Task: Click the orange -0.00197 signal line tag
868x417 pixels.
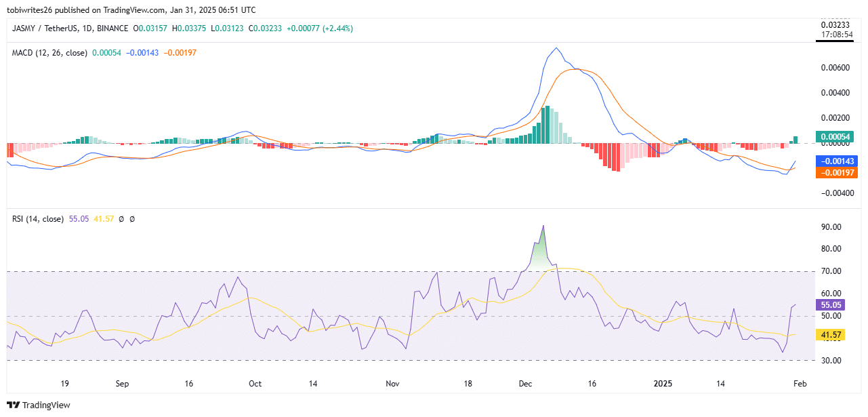Action: (838, 173)
